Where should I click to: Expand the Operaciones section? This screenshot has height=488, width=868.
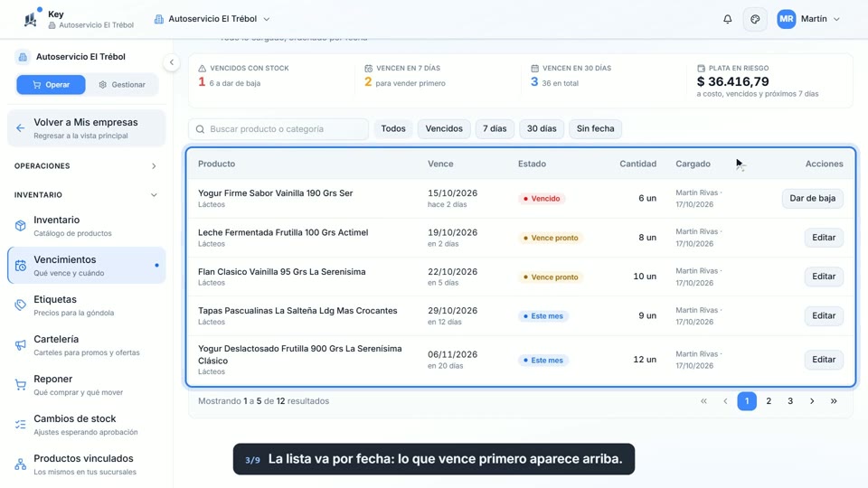point(86,166)
